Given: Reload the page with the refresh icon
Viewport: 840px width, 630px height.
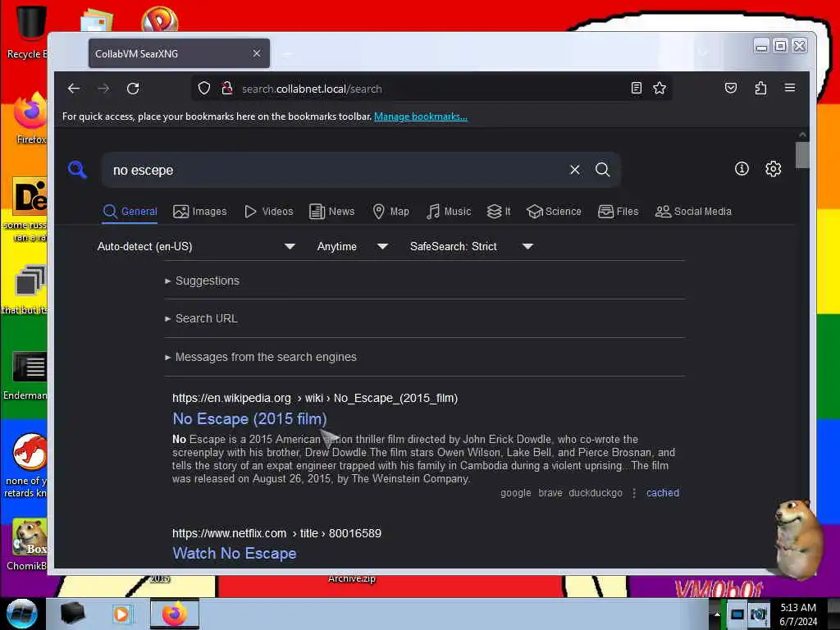Looking at the screenshot, I should (133, 89).
